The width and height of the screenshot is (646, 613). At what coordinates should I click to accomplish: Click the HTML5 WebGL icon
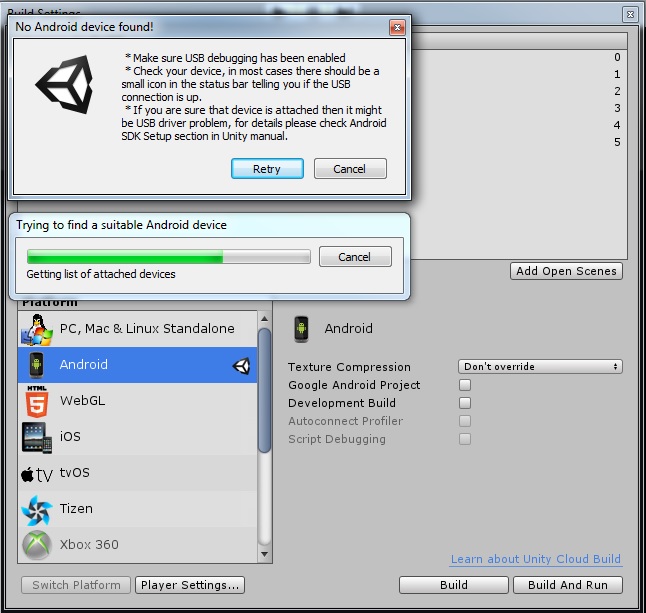coord(37,401)
